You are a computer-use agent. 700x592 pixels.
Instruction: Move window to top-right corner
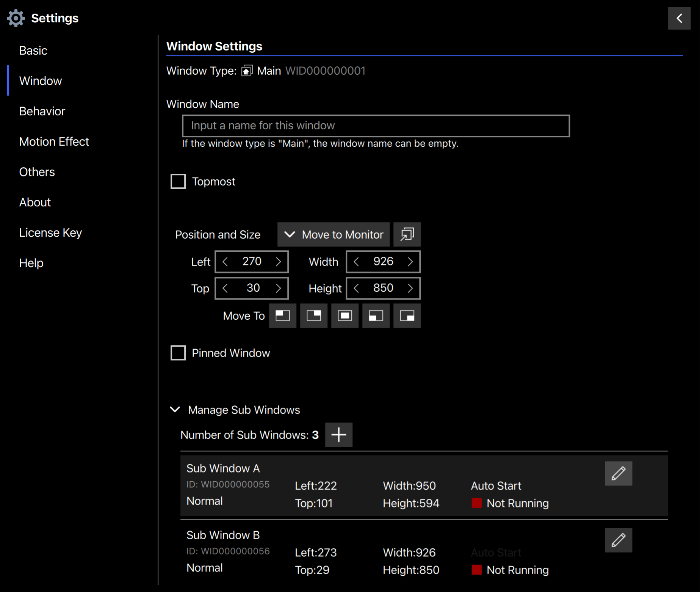click(313, 316)
